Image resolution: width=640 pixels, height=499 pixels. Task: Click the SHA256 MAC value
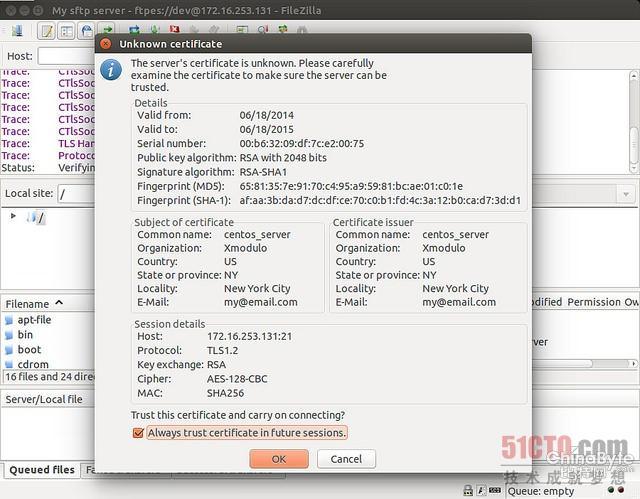[225, 393]
